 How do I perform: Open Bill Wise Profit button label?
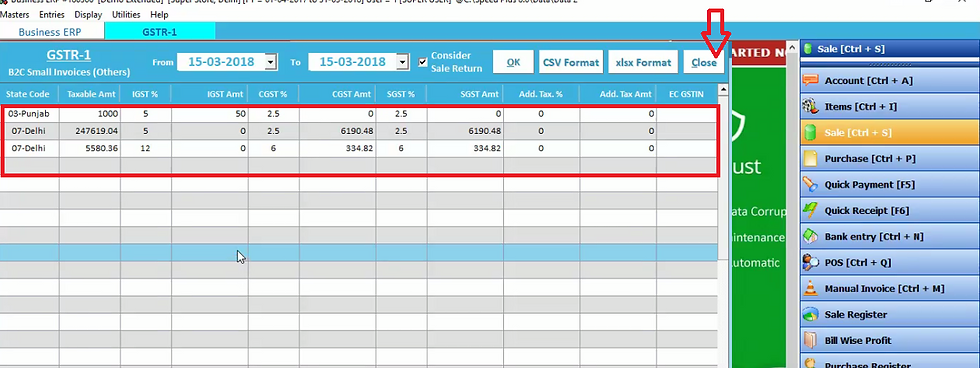pyautogui.click(x=858, y=341)
